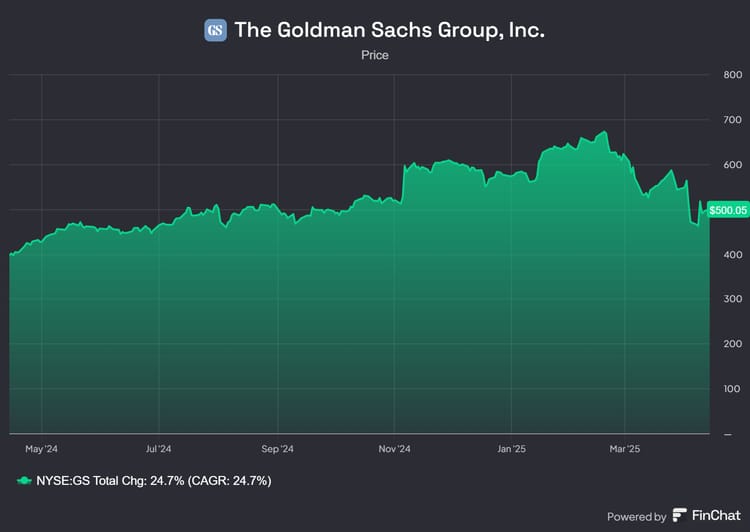Click the $500.05 current price tag
This screenshot has height=532, width=750.
pyautogui.click(x=728, y=209)
